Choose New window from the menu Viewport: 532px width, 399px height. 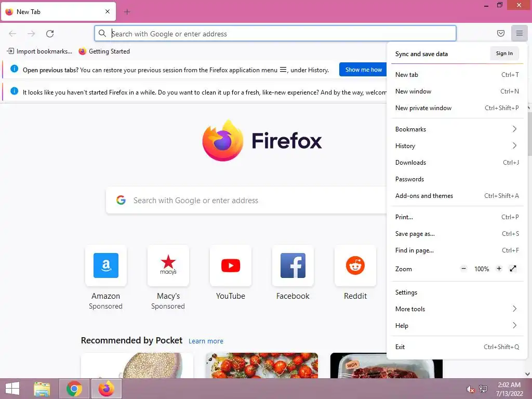tap(457, 91)
